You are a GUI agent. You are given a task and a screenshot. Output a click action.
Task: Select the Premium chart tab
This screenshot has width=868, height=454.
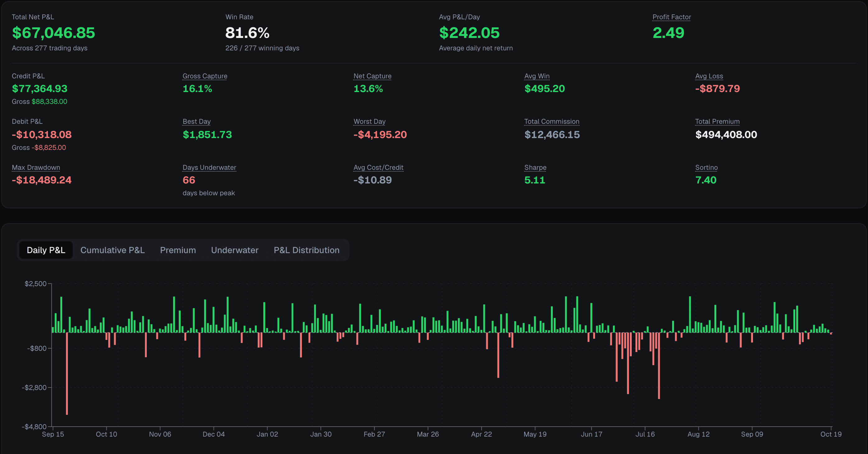(x=178, y=250)
